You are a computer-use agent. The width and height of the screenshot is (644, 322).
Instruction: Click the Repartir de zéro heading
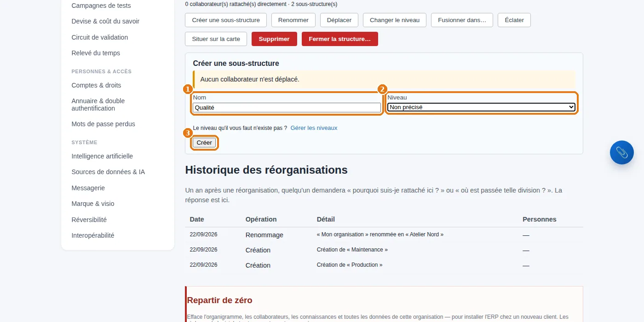coord(219,300)
